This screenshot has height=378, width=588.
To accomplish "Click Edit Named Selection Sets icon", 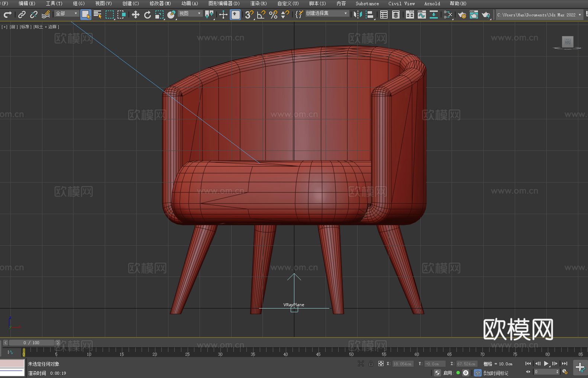I will (299, 14).
